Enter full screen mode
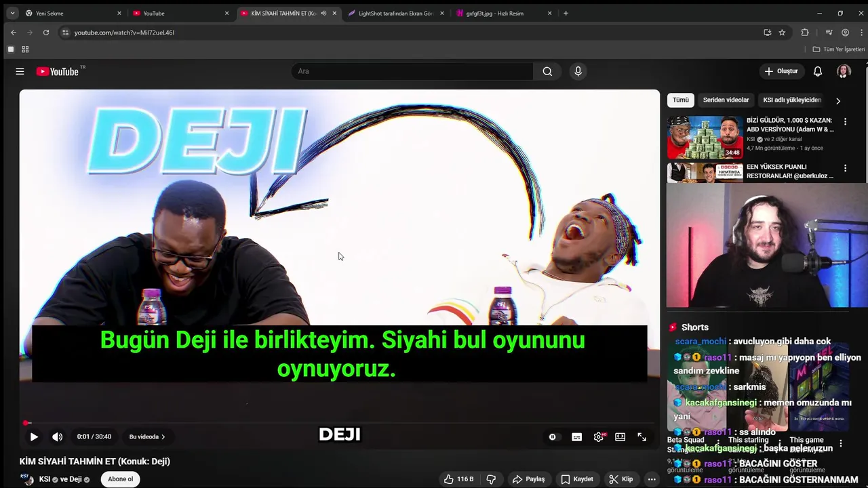The height and width of the screenshot is (488, 868). (x=642, y=437)
